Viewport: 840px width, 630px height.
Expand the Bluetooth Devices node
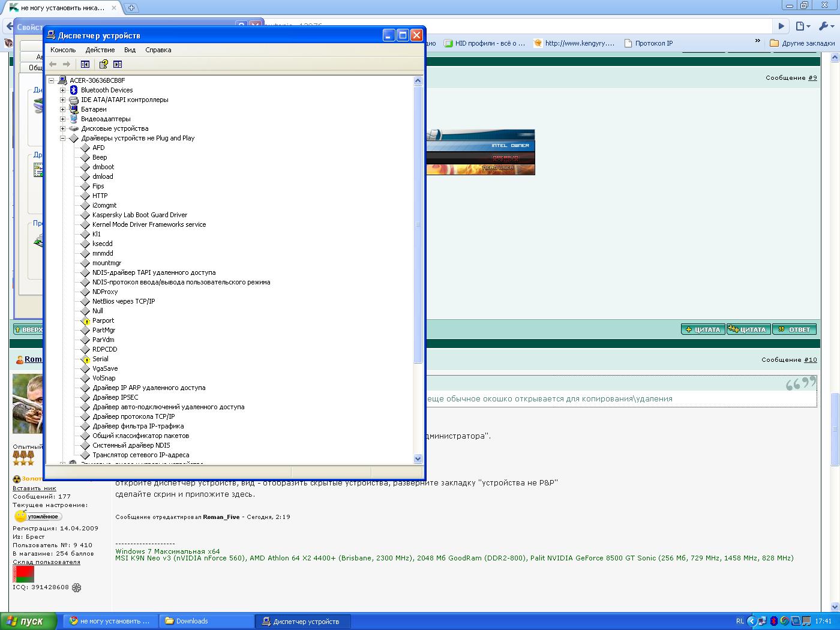coord(62,91)
